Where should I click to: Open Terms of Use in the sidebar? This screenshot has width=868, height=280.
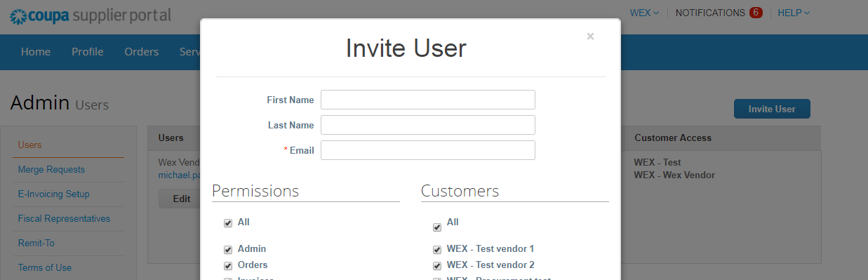tap(45, 267)
